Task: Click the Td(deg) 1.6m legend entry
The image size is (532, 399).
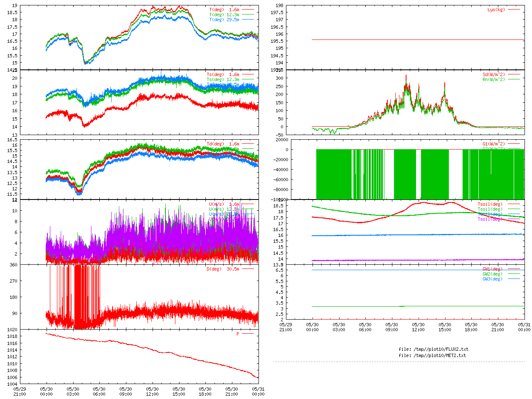Action: click(223, 144)
